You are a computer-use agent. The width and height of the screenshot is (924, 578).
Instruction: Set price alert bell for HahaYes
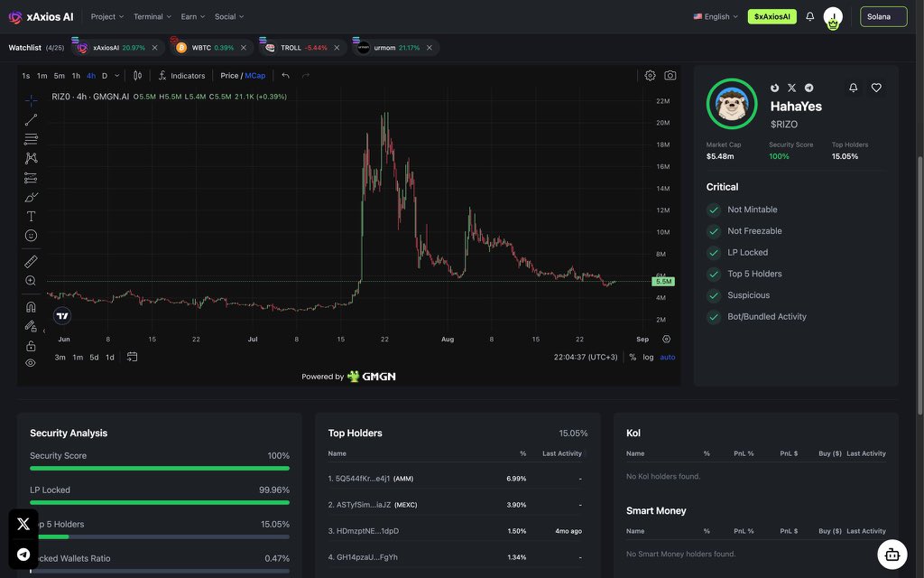click(854, 88)
